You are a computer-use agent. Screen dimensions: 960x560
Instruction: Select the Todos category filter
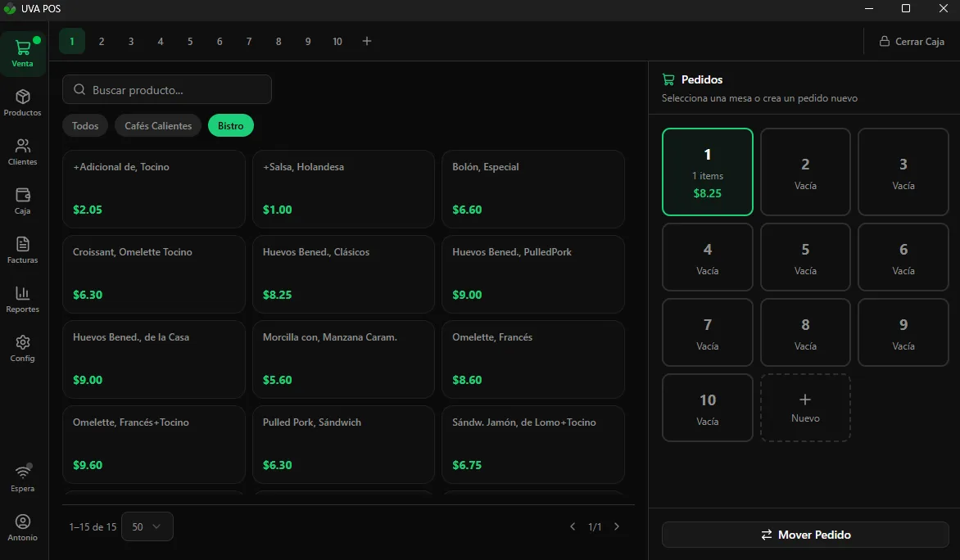point(85,125)
